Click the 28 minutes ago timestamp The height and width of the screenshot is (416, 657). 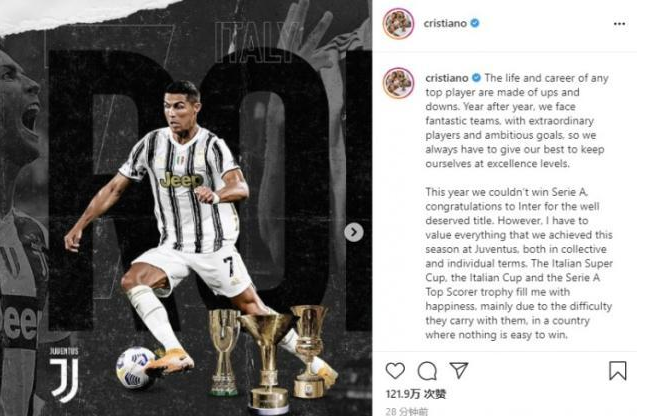(x=406, y=411)
